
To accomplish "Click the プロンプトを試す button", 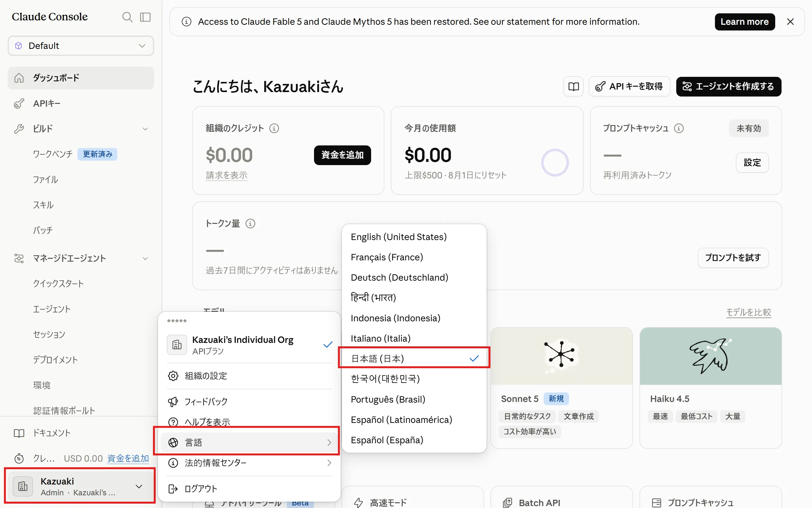I will click(x=733, y=258).
